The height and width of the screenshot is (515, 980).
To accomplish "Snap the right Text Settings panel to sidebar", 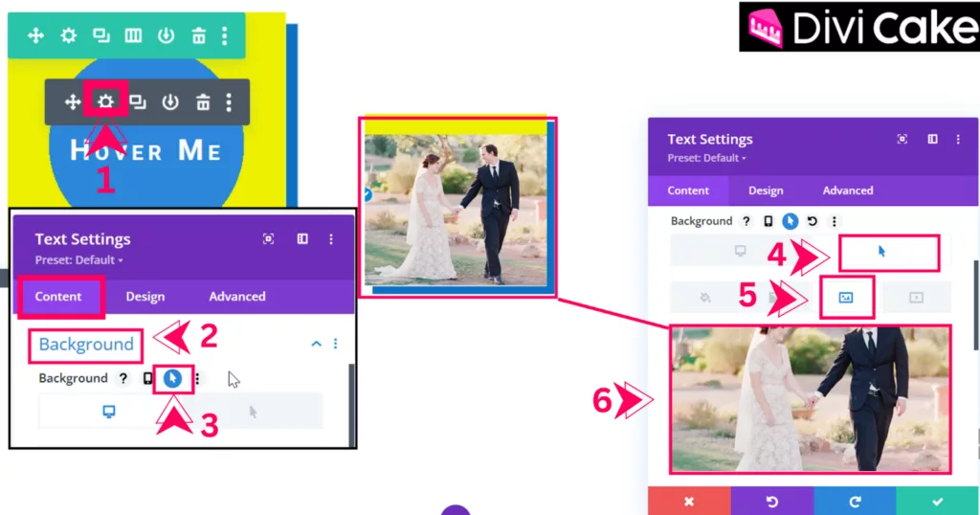I will [932, 139].
